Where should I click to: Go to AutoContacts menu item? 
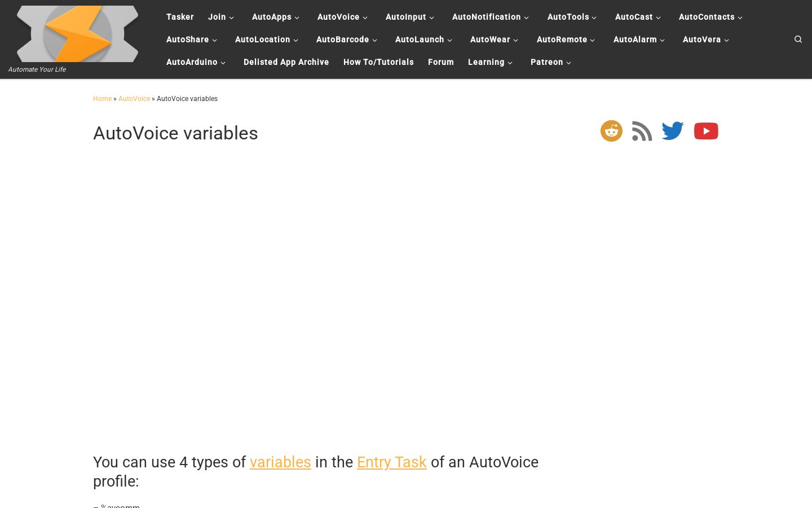[707, 17]
